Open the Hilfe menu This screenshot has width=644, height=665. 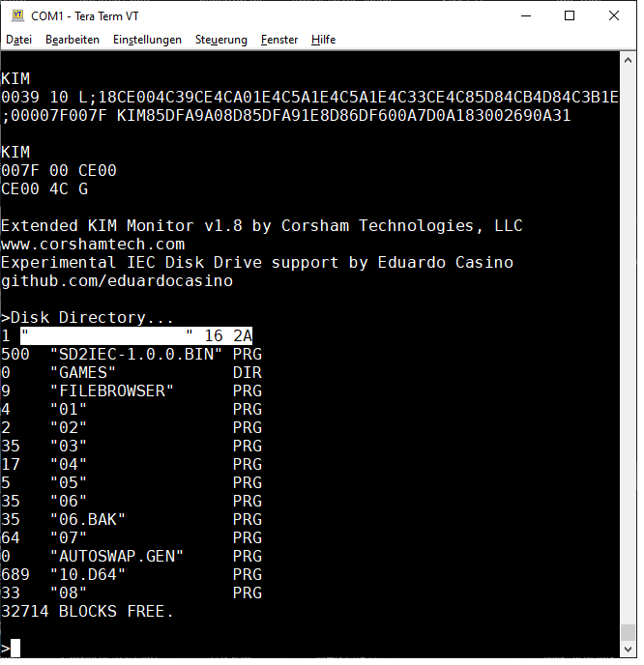pos(324,40)
